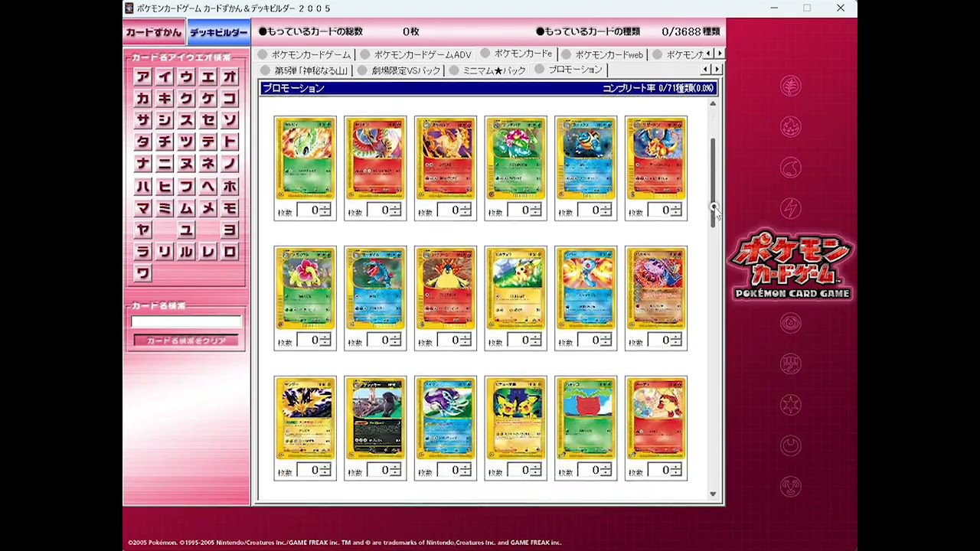The width and height of the screenshot is (980, 551).
Task: Filter by the Psychic eye type icon
Action: click(791, 323)
